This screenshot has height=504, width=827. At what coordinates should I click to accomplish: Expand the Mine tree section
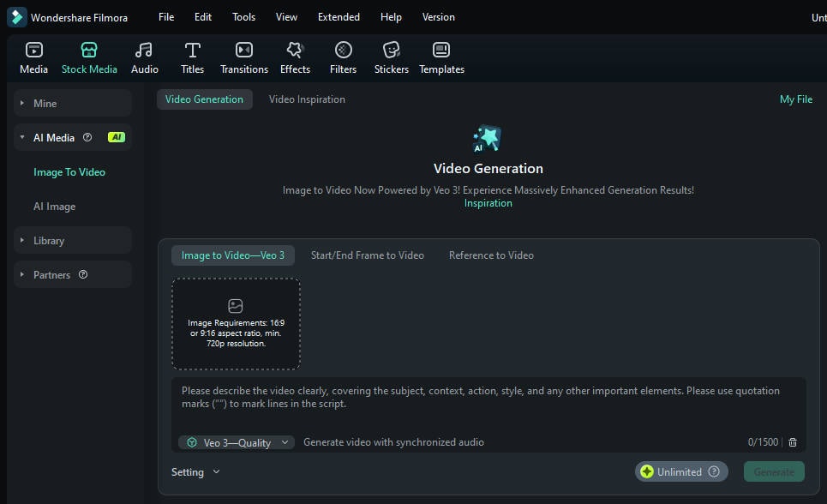click(x=21, y=104)
